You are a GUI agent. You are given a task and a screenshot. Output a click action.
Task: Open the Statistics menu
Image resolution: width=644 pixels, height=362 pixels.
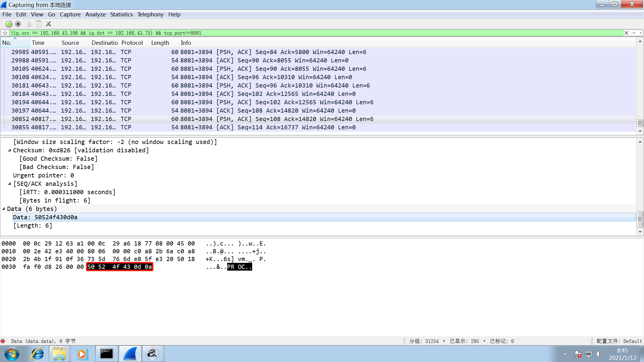(x=121, y=14)
